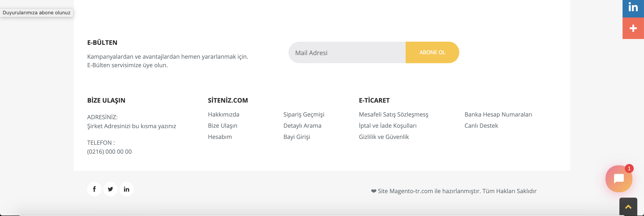Open the live chat bubble icon

619,179
